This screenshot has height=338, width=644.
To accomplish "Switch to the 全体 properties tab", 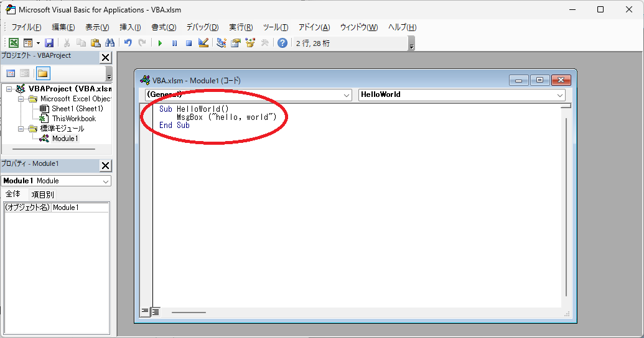I will coord(13,194).
